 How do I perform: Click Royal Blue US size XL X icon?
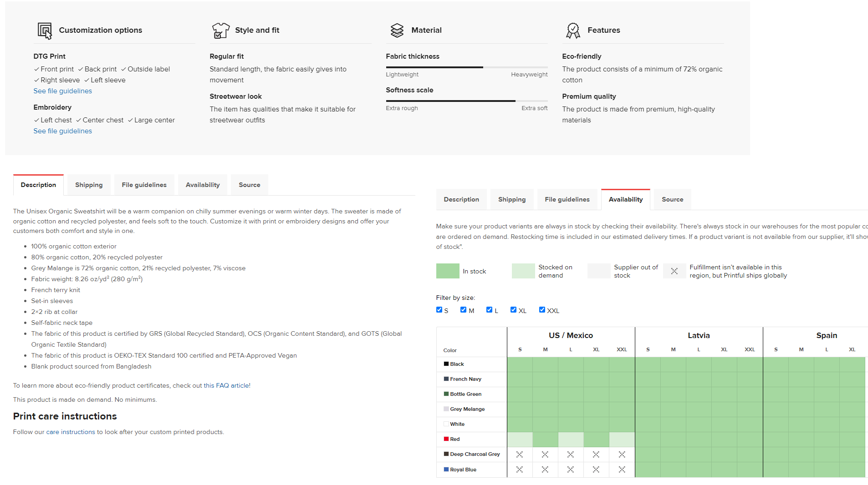(596, 470)
